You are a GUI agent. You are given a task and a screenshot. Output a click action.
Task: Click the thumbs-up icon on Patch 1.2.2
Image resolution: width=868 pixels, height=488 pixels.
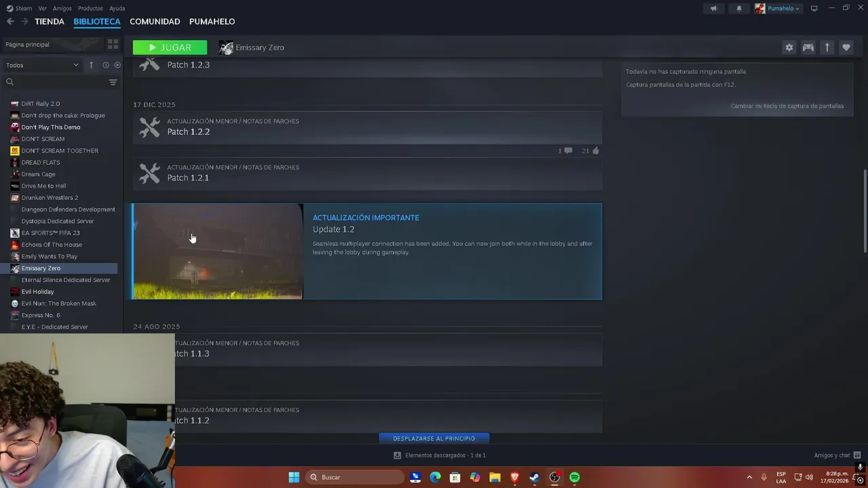(595, 150)
